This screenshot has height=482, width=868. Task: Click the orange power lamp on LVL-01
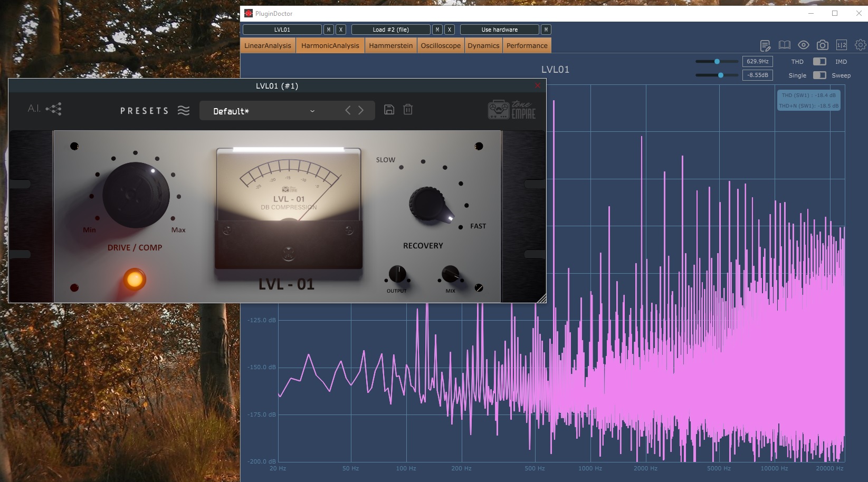(x=135, y=279)
